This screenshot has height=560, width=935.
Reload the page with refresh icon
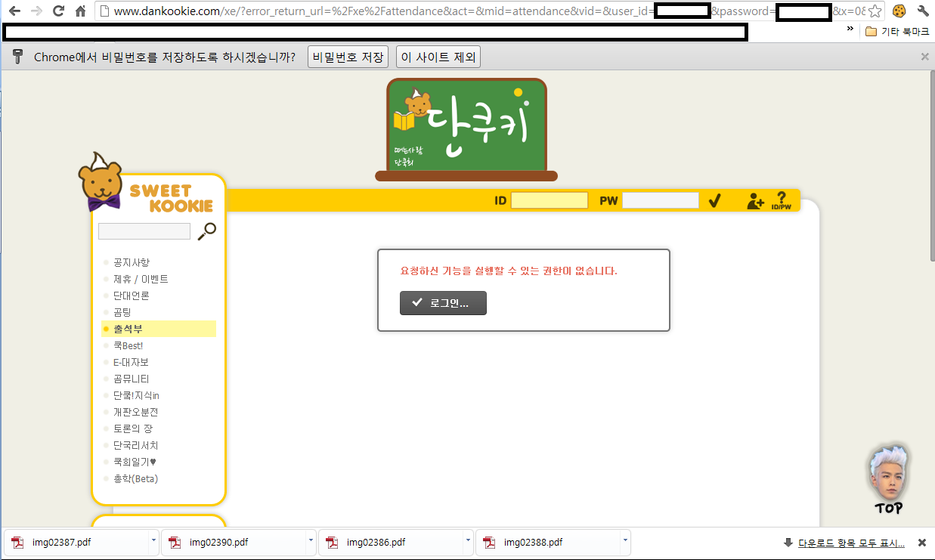[58, 11]
